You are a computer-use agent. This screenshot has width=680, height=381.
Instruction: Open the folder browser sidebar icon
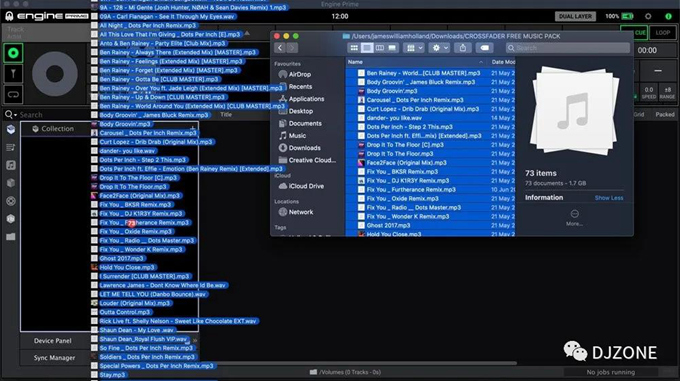[x=11, y=237]
